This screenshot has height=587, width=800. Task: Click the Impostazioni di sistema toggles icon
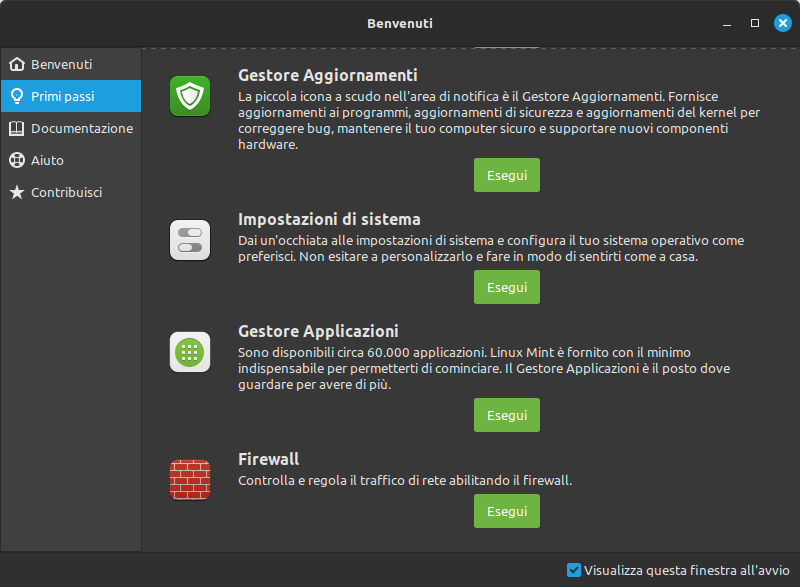[190, 240]
